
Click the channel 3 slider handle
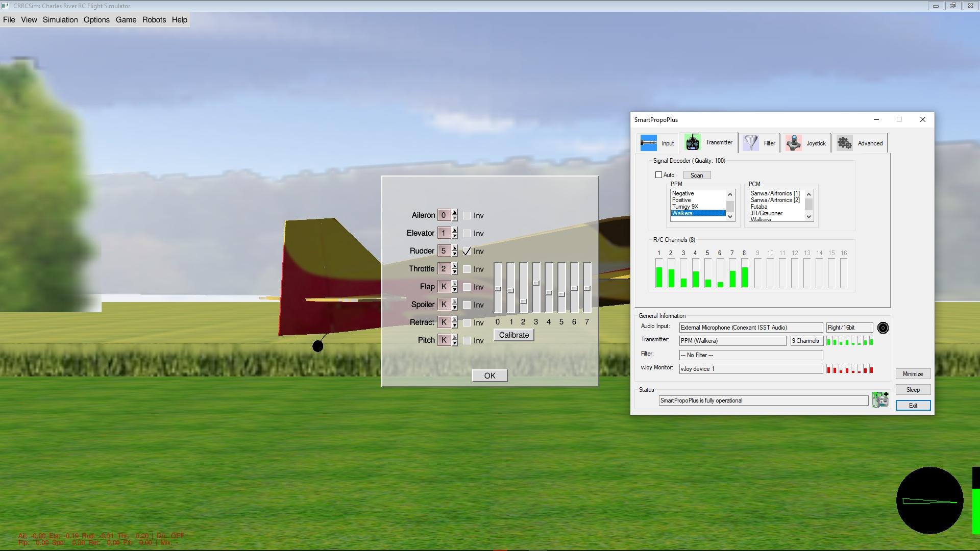pos(535,283)
